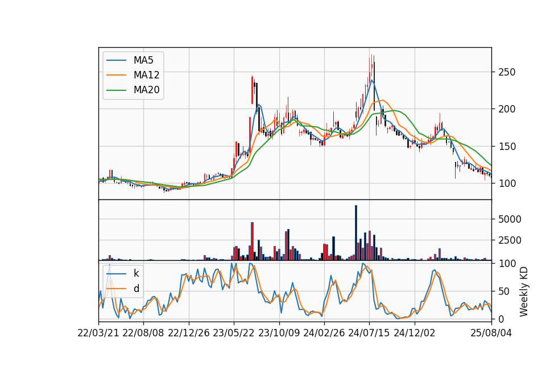Screen dimensions: 546x392
Task: Click the d legend label in KD panel
Action: pyautogui.click(x=136, y=289)
